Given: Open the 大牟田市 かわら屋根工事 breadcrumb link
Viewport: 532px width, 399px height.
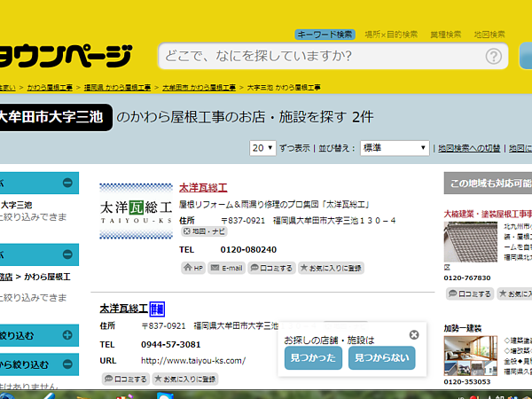Looking at the screenshot, I should click(x=199, y=88).
